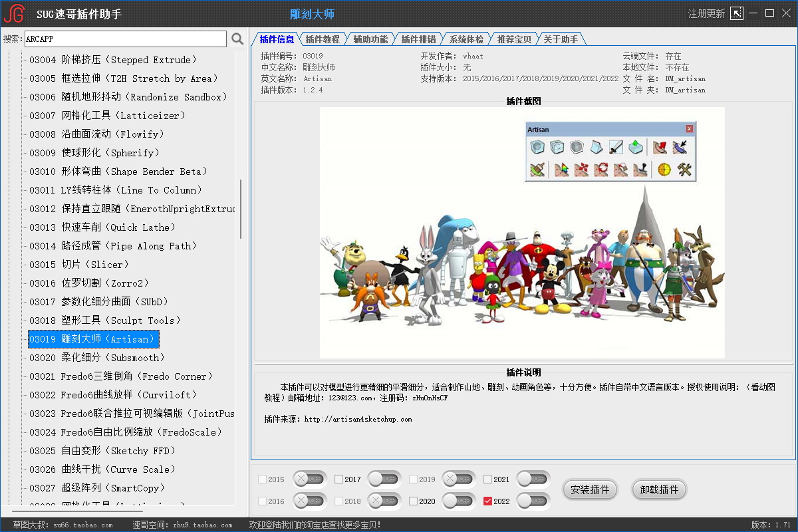The width and height of the screenshot is (798, 532).
Task: Check the 2017 version checkbox
Action: 339,479
